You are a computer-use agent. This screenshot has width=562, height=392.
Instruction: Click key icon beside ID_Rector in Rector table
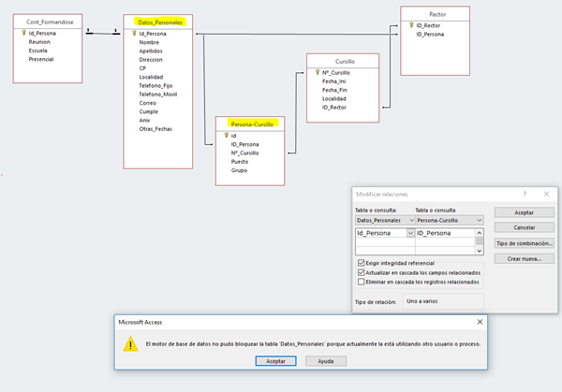tap(411, 25)
